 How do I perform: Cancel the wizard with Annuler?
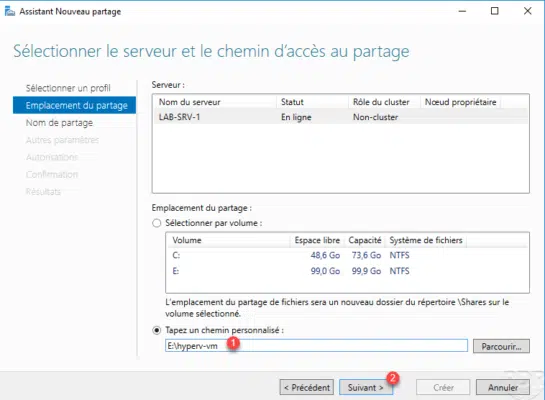pos(503,387)
